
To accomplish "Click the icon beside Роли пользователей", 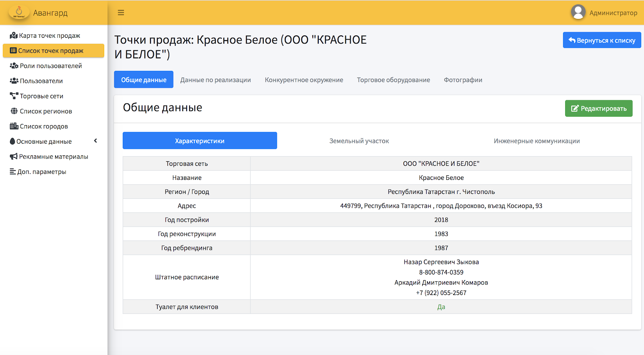I will coord(14,66).
